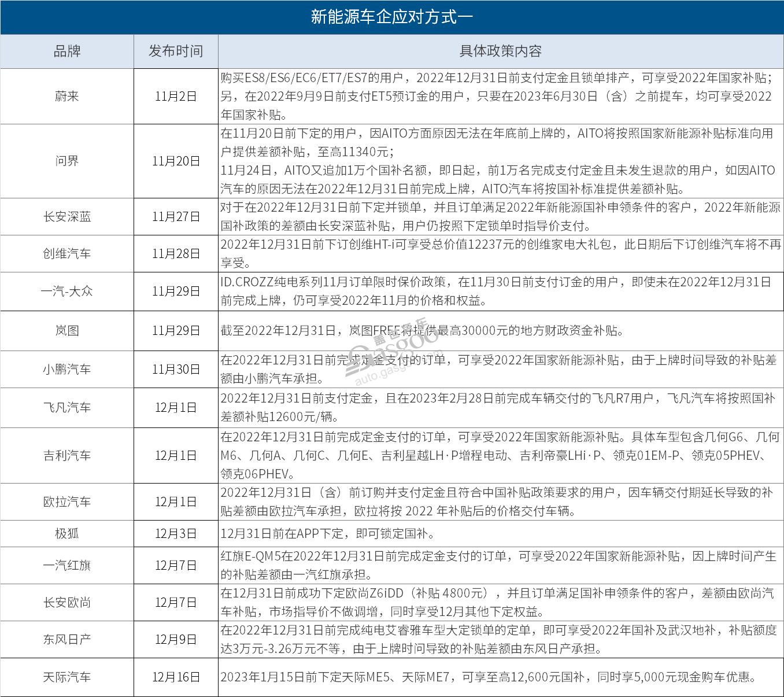
Task: Click the 极狐 brand cell
Action: (66, 533)
